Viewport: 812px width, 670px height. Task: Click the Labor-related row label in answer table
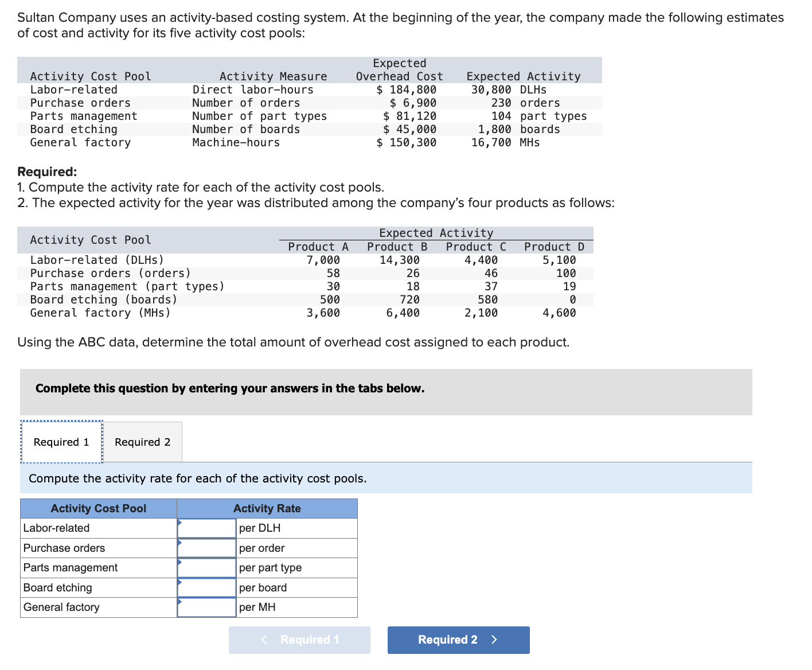(x=56, y=528)
